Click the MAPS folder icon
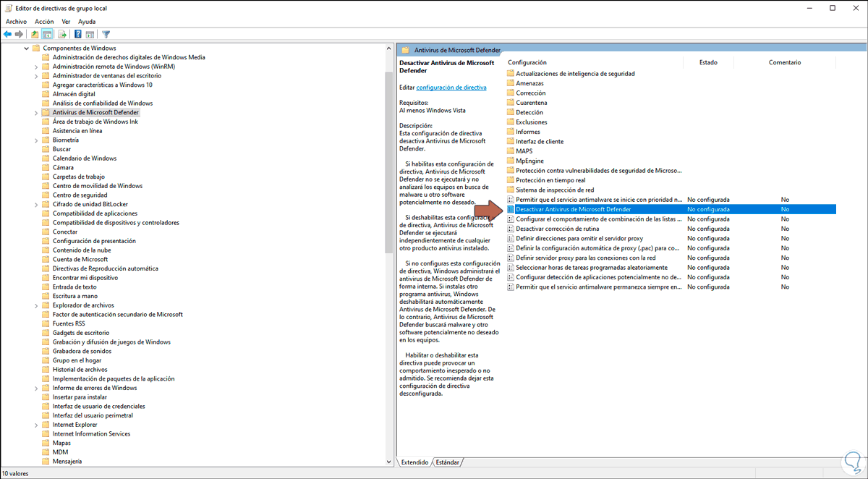The width and height of the screenshot is (868, 479). point(511,151)
